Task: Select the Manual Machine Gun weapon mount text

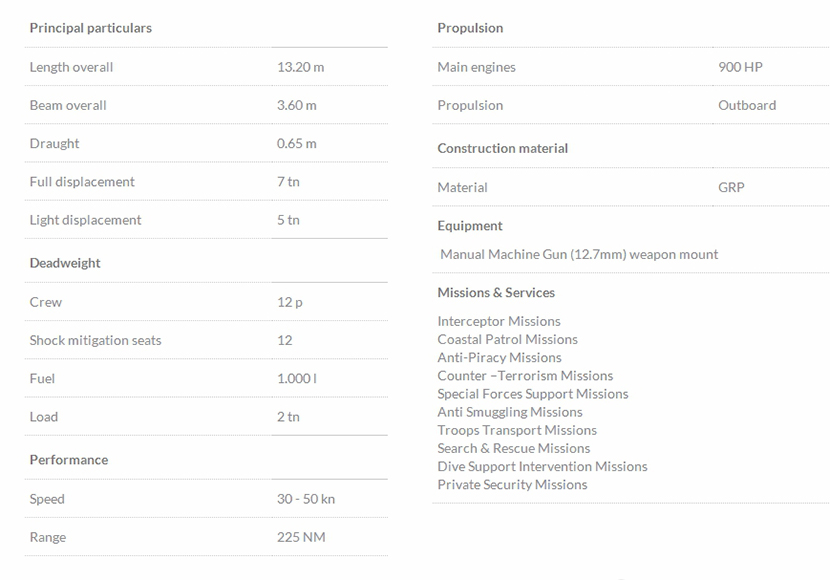Action: (579, 254)
